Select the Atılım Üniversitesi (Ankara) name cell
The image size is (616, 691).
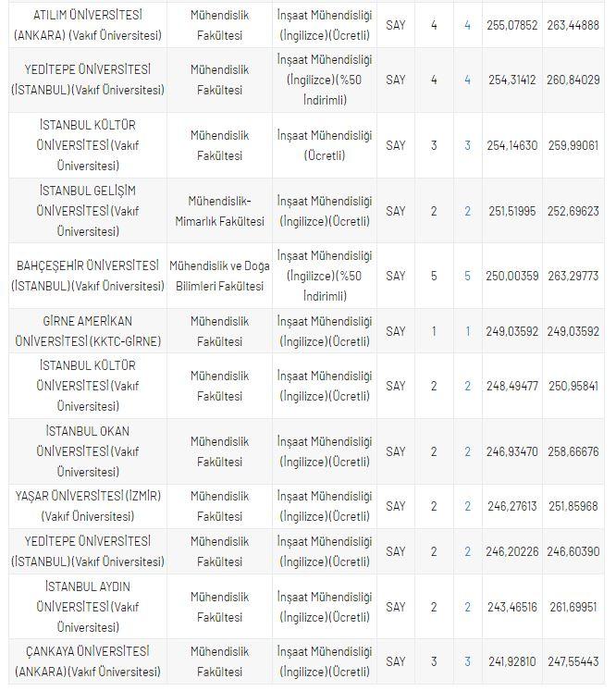(x=87, y=25)
